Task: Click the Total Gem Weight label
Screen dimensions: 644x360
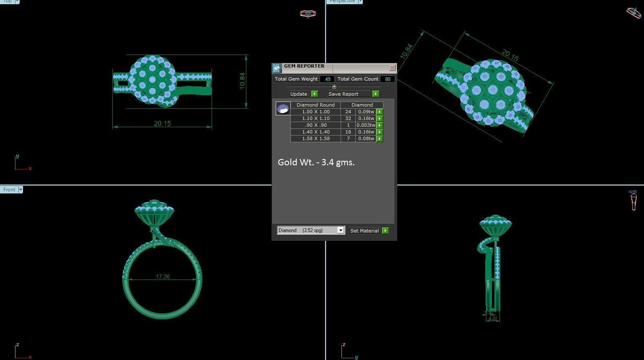Action: [x=296, y=79]
